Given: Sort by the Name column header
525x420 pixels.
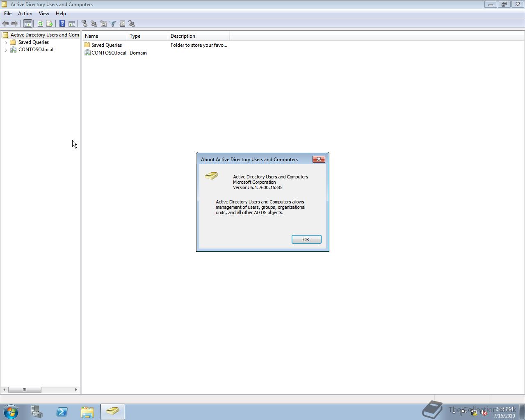Looking at the screenshot, I should 104,36.
